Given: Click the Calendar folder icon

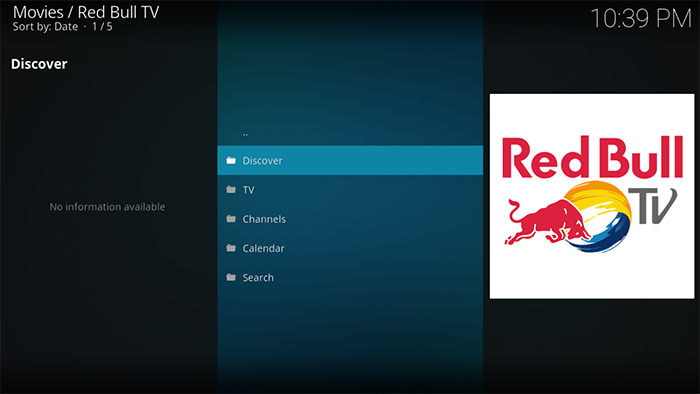Looking at the screenshot, I should tap(231, 248).
